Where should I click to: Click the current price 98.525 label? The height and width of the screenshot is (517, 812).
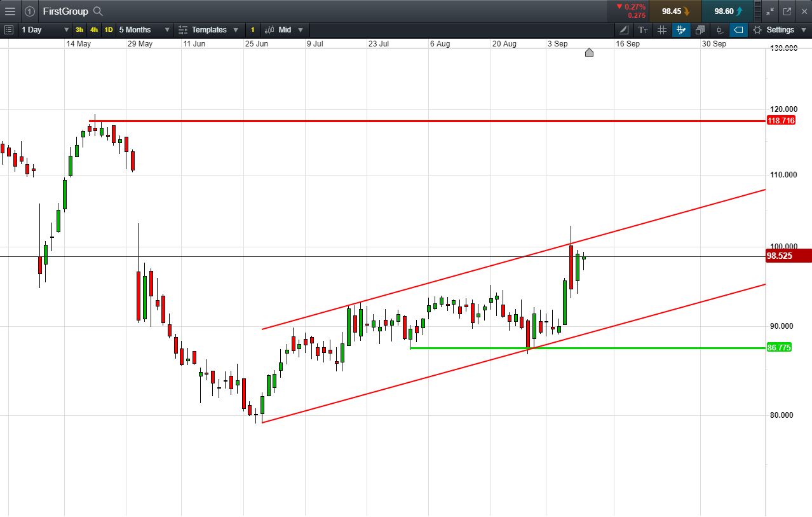(x=789, y=256)
